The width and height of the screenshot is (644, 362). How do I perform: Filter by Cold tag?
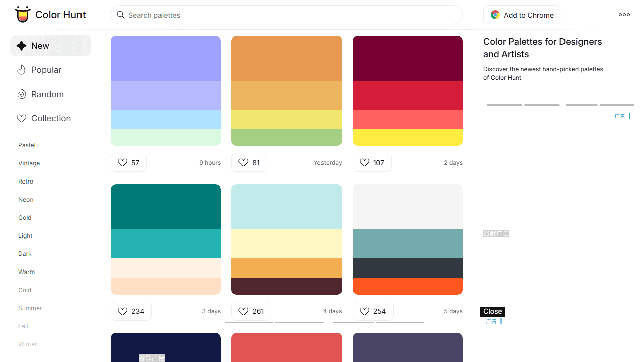coord(25,290)
